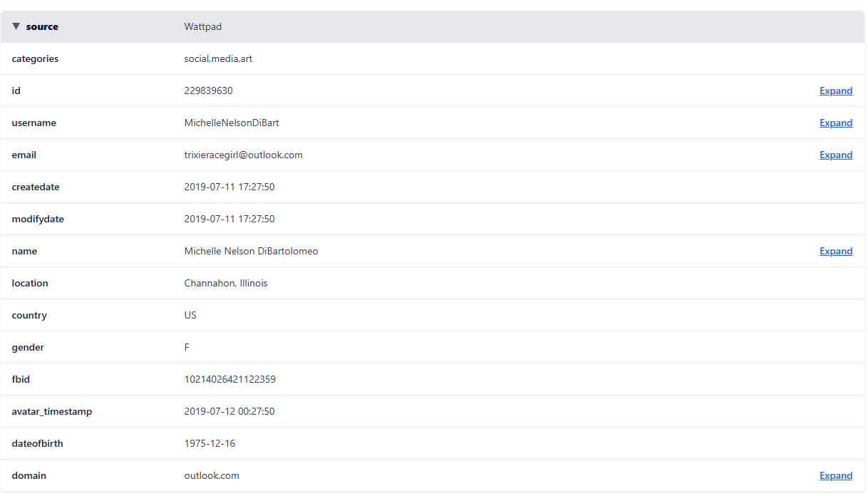Click location value Channahon, Illinois
Screen dimensions: 868x496
pyautogui.click(x=226, y=283)
